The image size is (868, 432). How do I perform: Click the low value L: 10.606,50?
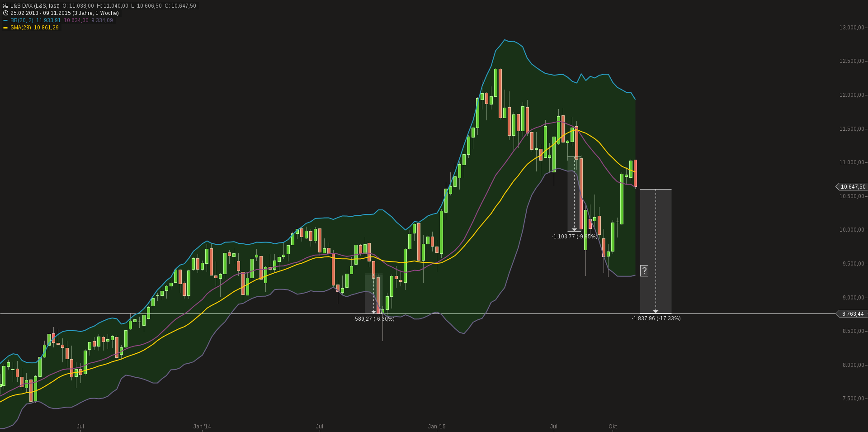[146, 6]
